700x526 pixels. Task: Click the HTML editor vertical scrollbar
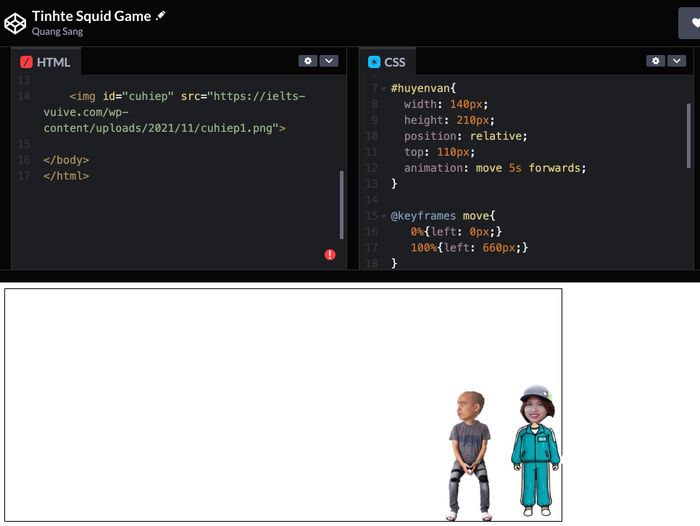coord(342,205)
